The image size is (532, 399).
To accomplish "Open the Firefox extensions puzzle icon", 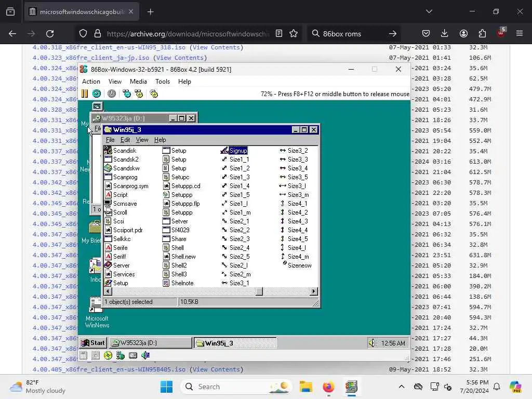I will tap(482, 33).
